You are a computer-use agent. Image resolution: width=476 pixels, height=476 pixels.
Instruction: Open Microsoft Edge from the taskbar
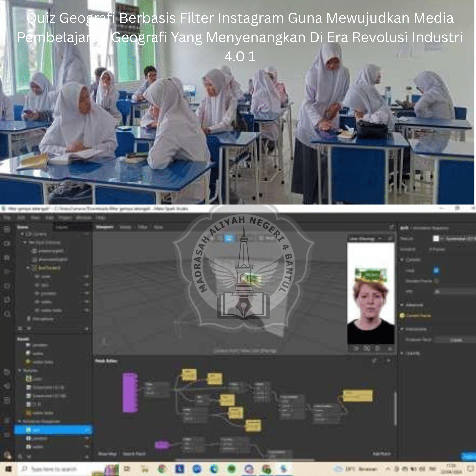coord(214,469)
